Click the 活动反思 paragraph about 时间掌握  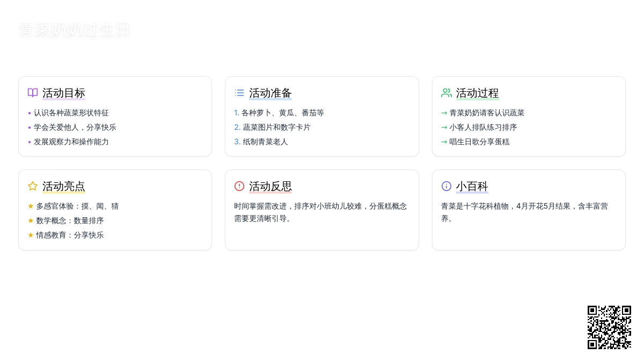(320, 212)
